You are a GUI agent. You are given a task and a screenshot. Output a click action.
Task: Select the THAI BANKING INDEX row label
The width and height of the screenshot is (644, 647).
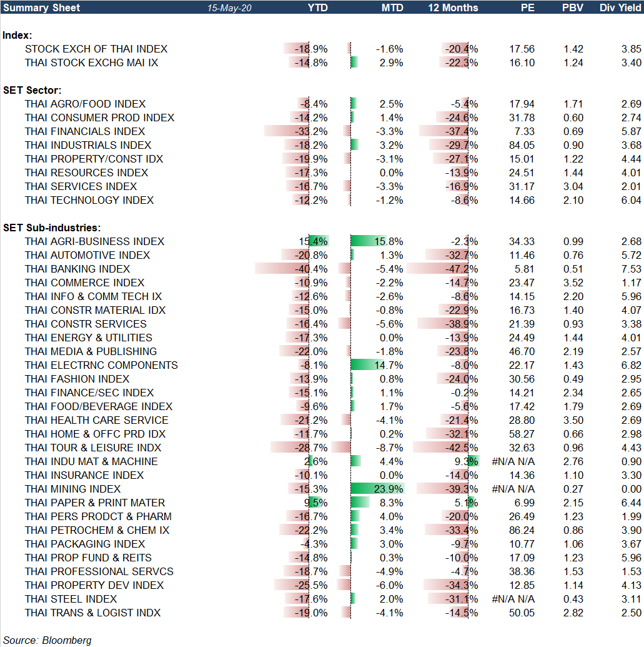tap(77, 269)
